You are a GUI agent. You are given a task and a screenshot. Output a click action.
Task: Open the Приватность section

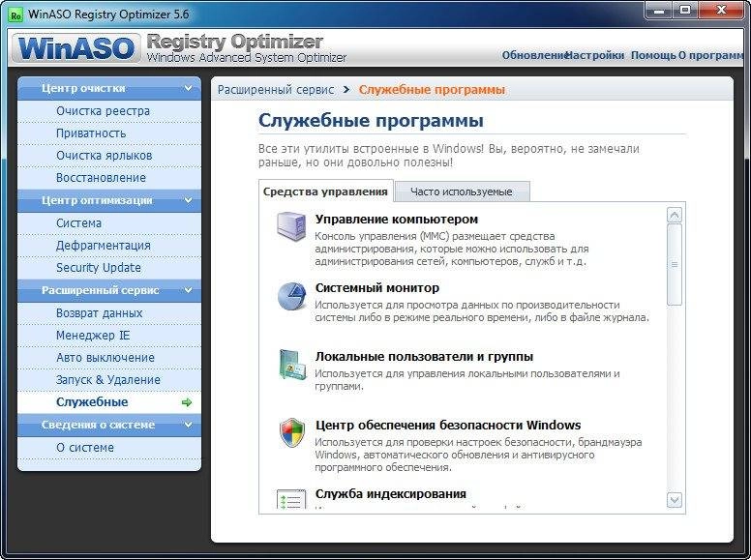[109, 133]
